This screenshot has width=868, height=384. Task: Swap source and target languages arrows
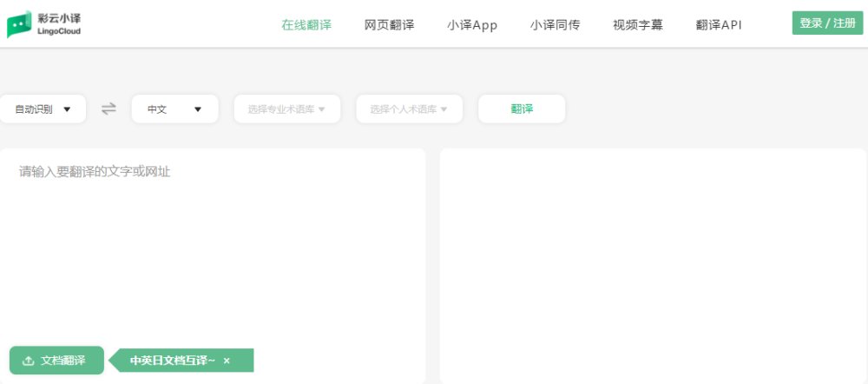(x=109, y=109)
